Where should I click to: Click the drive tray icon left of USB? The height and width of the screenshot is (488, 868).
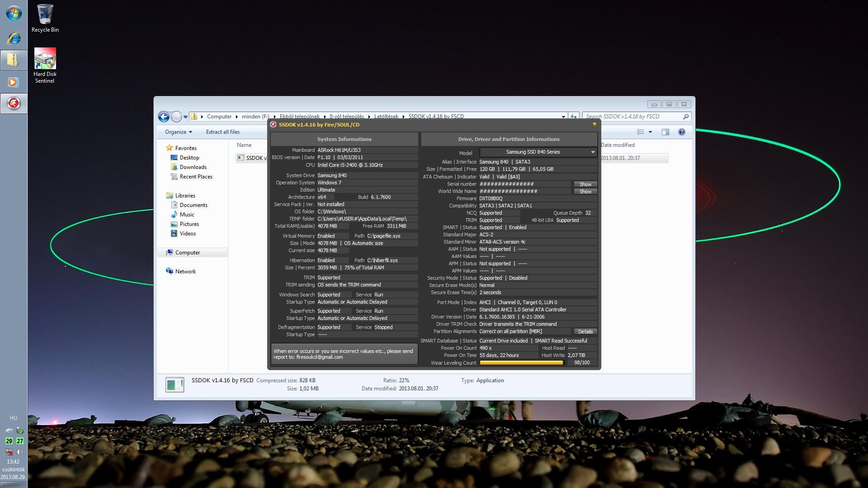pyautogui.click(x=9, y=431)
